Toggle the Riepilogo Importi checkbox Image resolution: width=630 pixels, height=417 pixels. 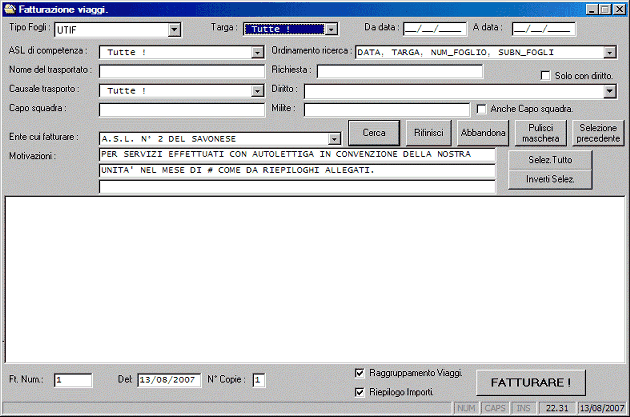point(360,392)
